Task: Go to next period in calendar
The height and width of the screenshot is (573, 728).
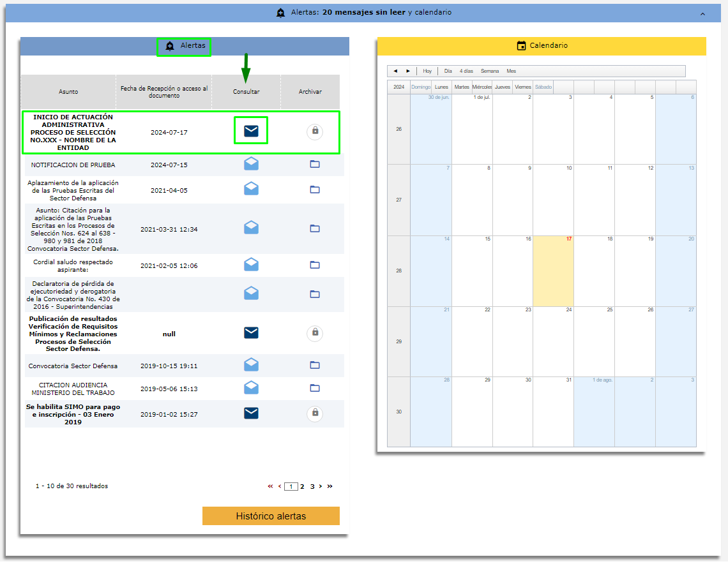Action: (x=408, y=71)
